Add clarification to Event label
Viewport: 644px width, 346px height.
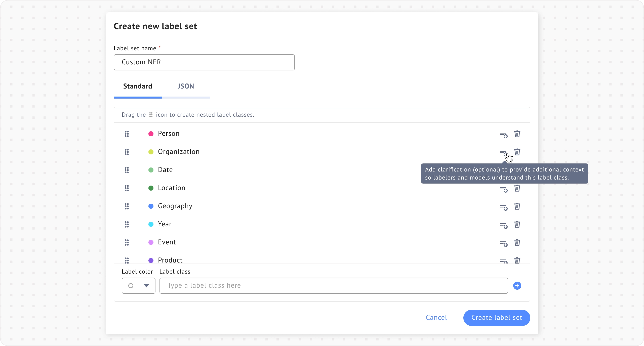503,244
